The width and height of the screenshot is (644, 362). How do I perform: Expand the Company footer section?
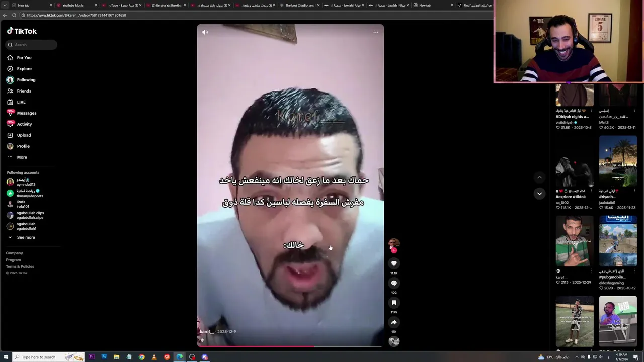[x=14, y=253]
